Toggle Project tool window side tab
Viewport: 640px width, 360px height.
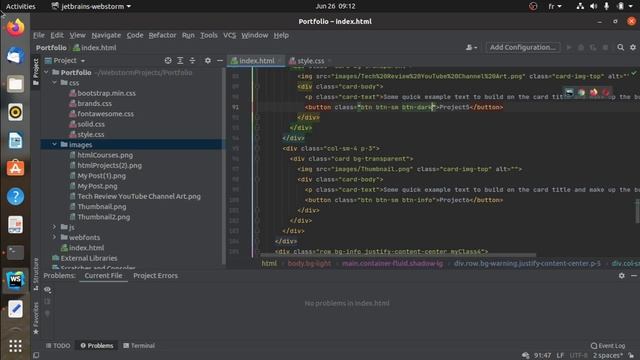(36, 72)
